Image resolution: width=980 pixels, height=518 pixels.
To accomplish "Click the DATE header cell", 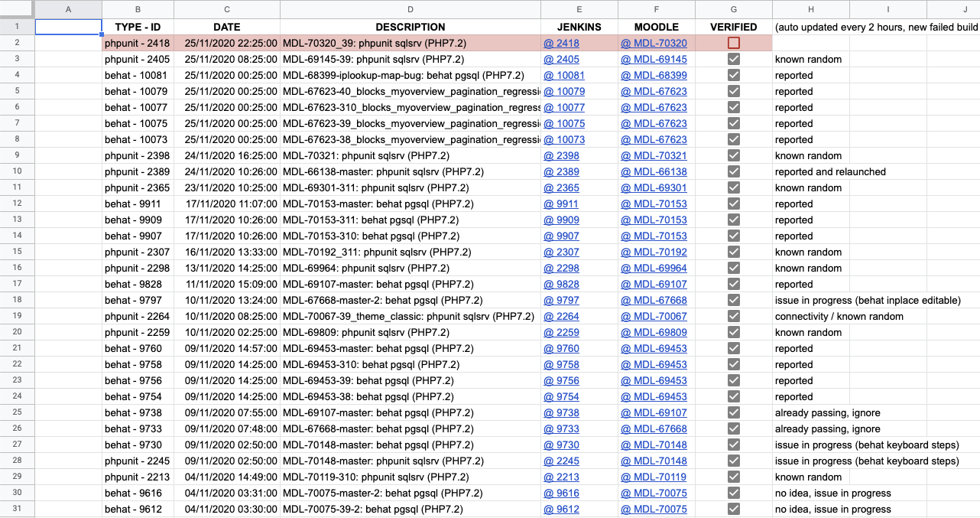I will 227,27.
